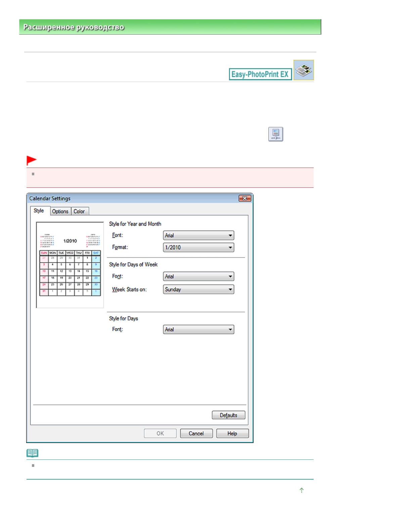This screenshot has width=411, height=532.
Task: Open Help for Calendar Settings
Action: [x=232, y=433]
